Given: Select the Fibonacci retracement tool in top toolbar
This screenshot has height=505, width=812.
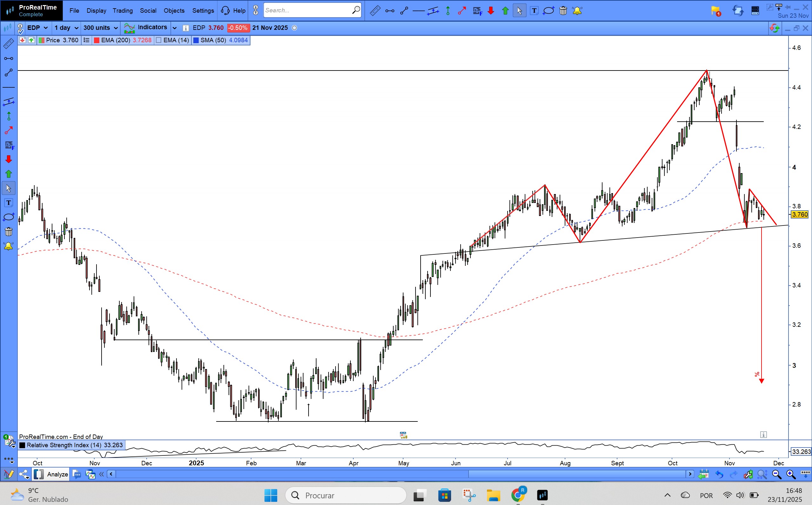Looking at the screenshot, I should click(x=477, y=11).
